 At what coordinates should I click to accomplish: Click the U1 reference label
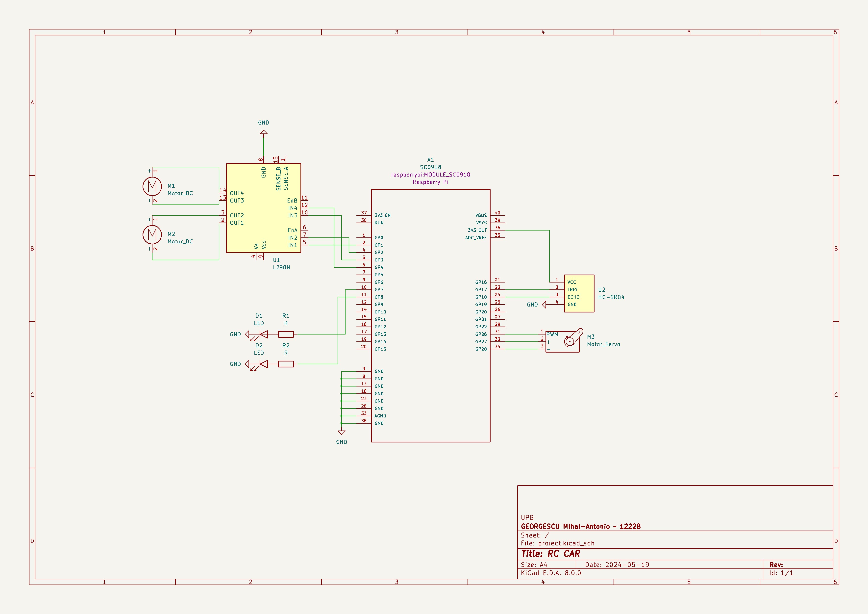276,260
